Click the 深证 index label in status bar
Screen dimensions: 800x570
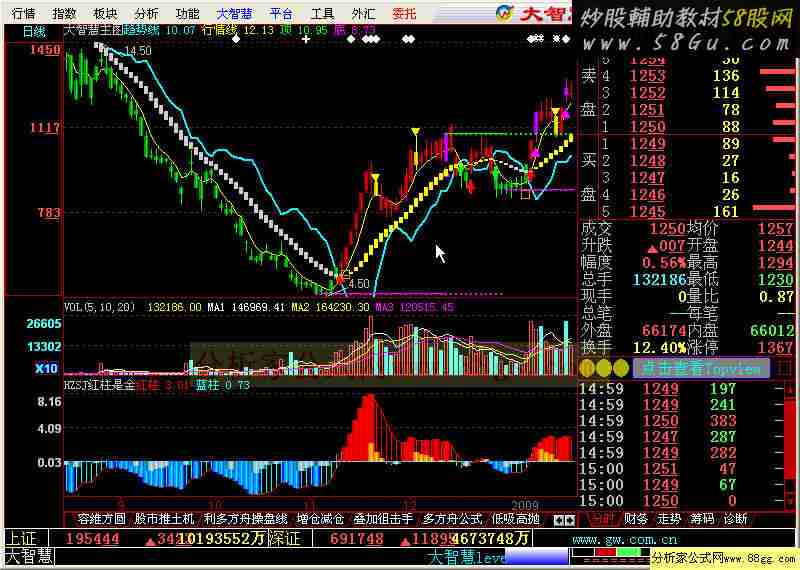286,538
